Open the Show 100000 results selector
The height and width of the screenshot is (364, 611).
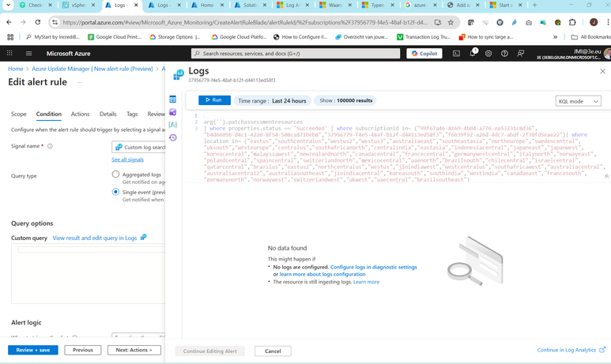pos(345,100)
